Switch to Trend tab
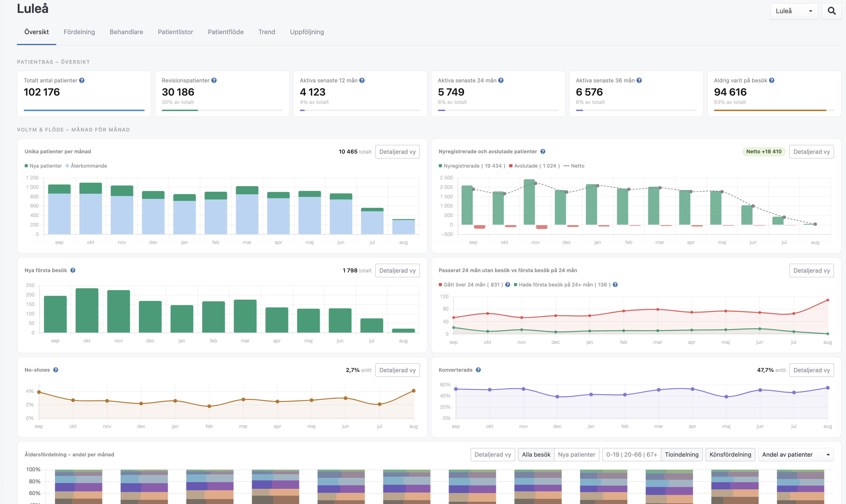The height and width of the screenshot is (504, 846). 267,32
